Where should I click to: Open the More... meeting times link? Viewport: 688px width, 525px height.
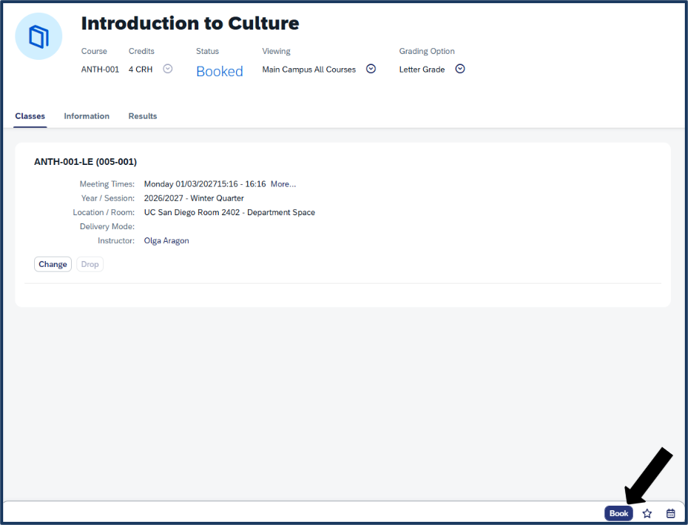[283, 184]
